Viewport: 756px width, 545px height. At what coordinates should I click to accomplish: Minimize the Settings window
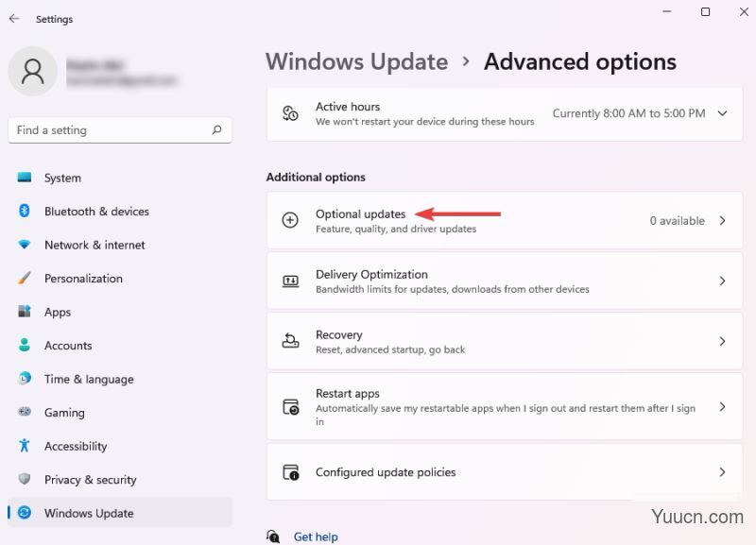pos(667,11)
